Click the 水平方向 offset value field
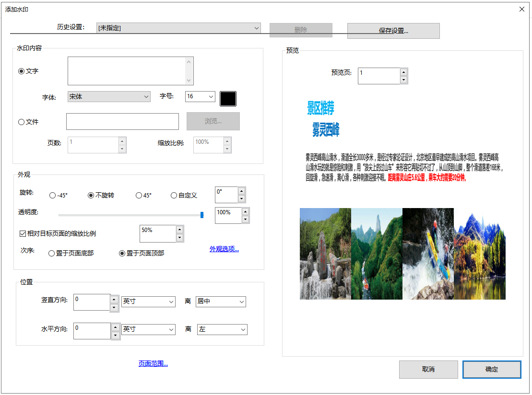Viewport: 532px width, 395px height. coord(92,331)
